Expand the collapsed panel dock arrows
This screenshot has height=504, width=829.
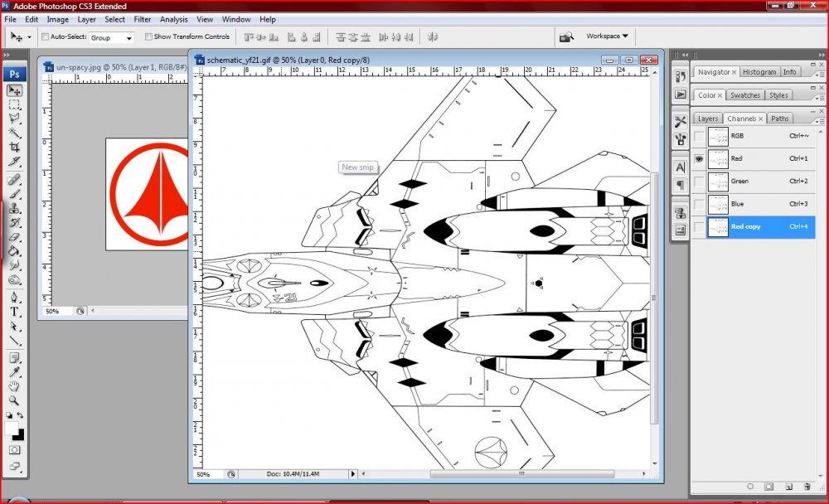tap(686, 55)
